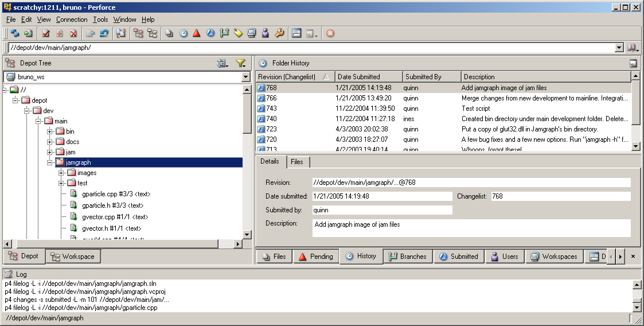
Task: Click the bookmarks icon beside the address bar
Action: [633, 48]
